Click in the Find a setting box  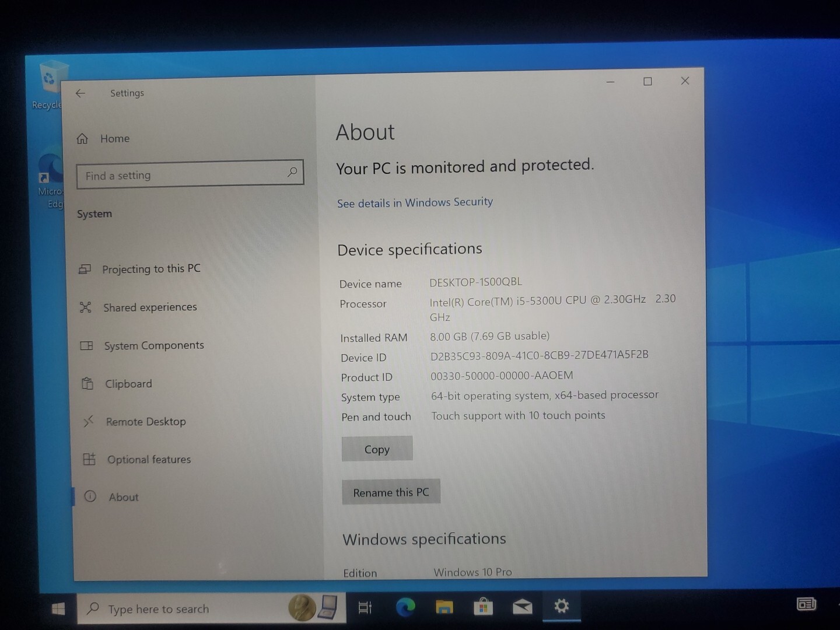tap(190, 174)
